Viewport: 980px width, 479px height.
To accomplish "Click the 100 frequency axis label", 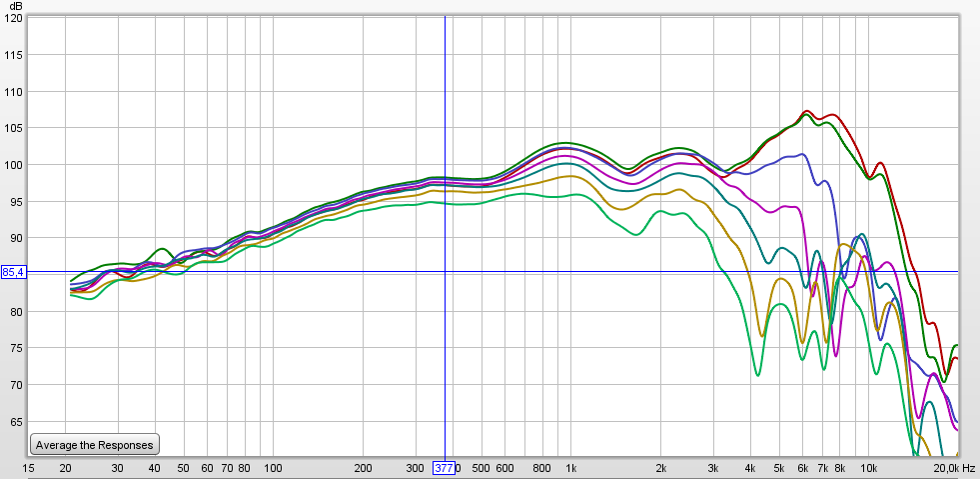I will click(x=273, y=468).
